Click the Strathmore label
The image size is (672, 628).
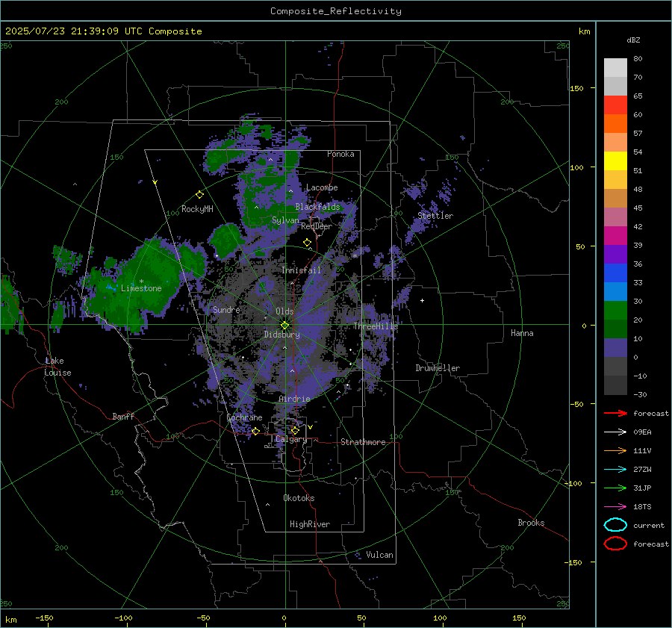363,442
